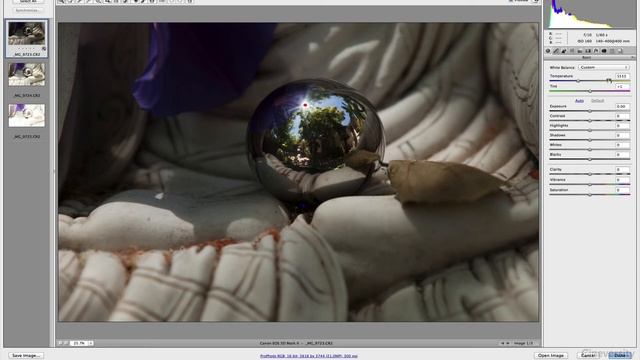Click the histogram display

pyautogui.click(x=589, y=14)
